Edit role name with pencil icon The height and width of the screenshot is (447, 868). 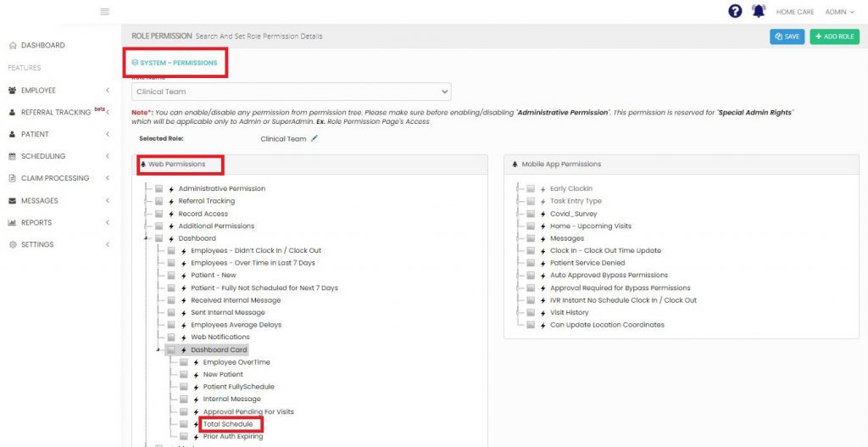click(314, 138)
